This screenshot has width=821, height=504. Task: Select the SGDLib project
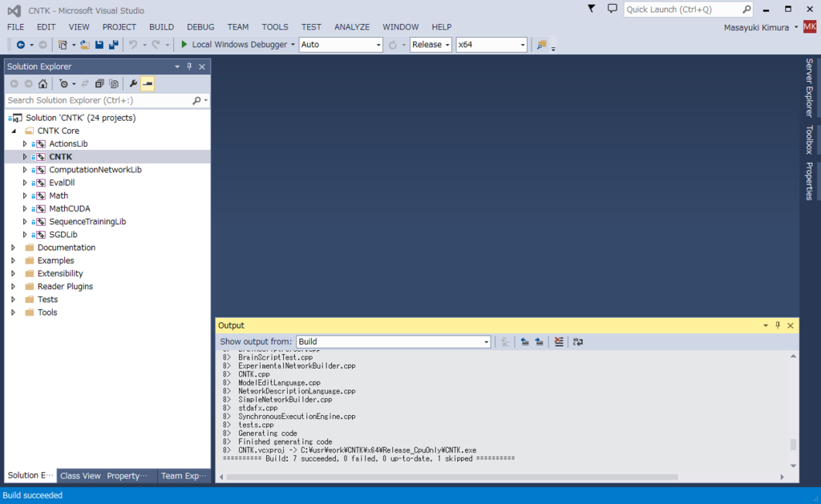63,235
